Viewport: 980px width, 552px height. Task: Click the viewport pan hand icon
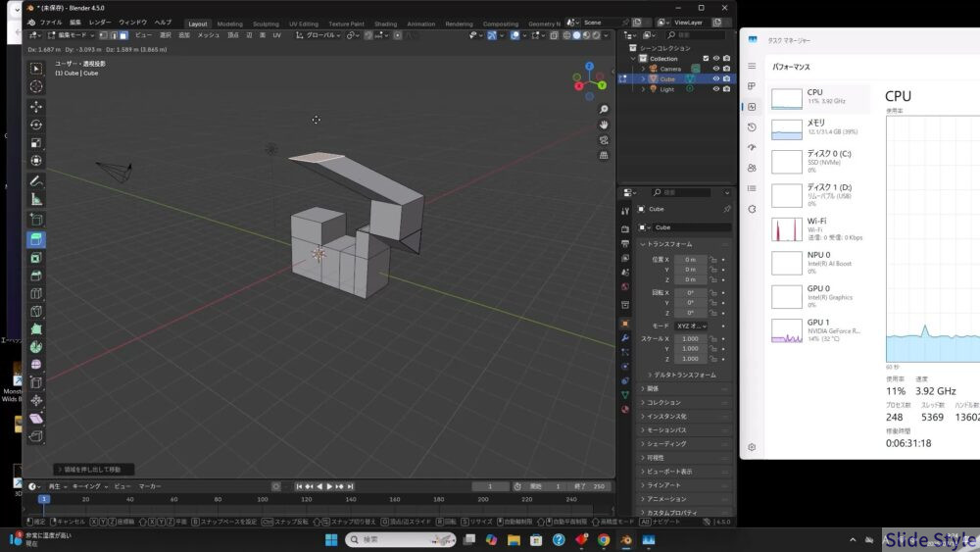(604, 125)
